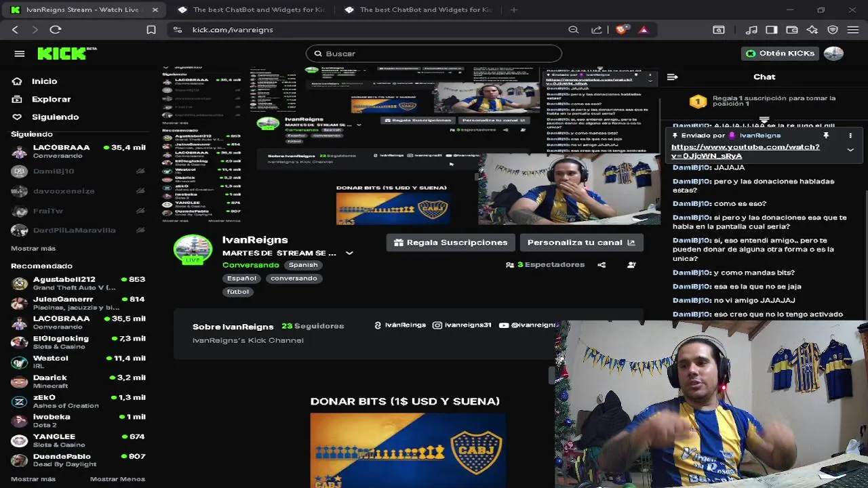Click the gift subscription rank badge

698,102
